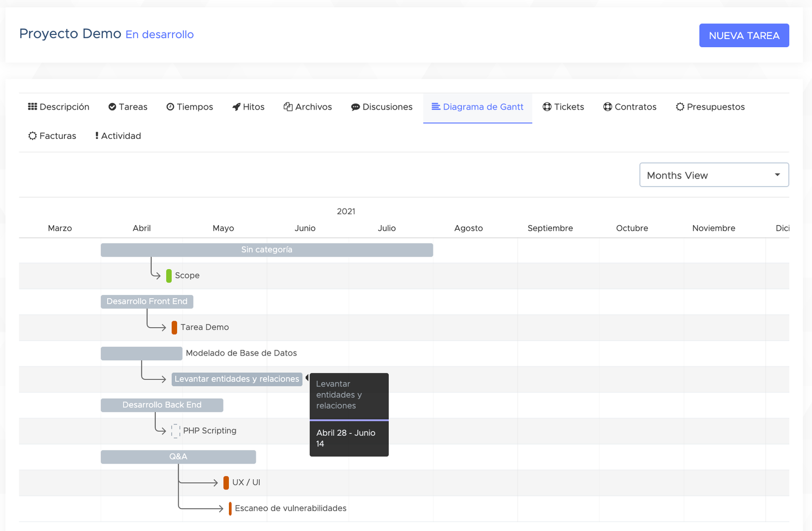This screenshot has height=531, width=812.
Task: Click the lifebuoy icon beside Contratos
Action: click(607, 107)
